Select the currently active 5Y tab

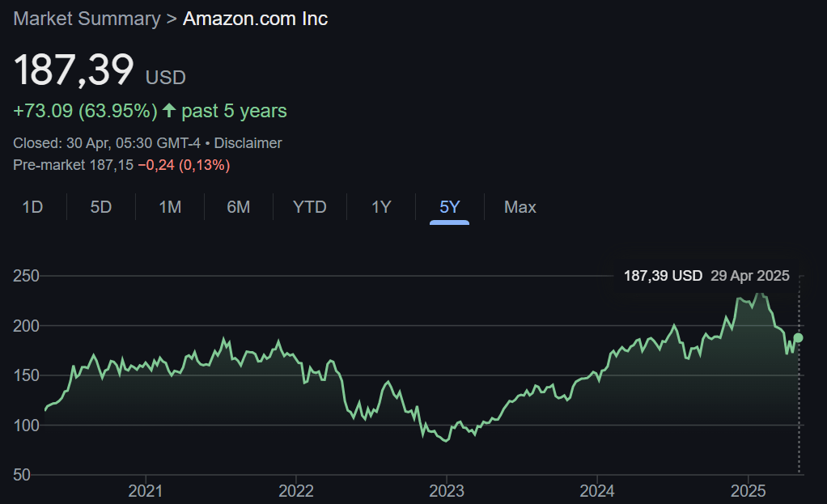click(449, 207)
